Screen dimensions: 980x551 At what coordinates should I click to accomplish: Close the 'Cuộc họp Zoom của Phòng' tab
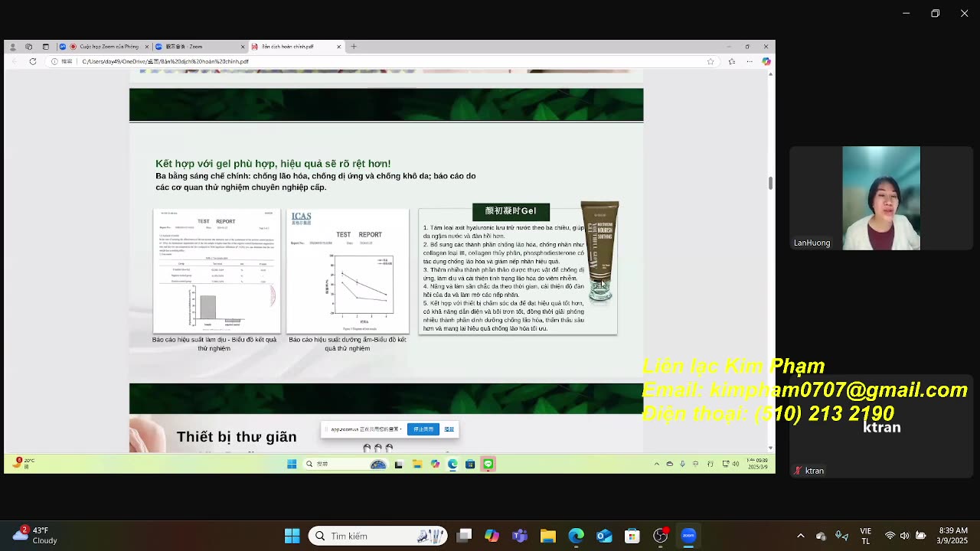145,47
